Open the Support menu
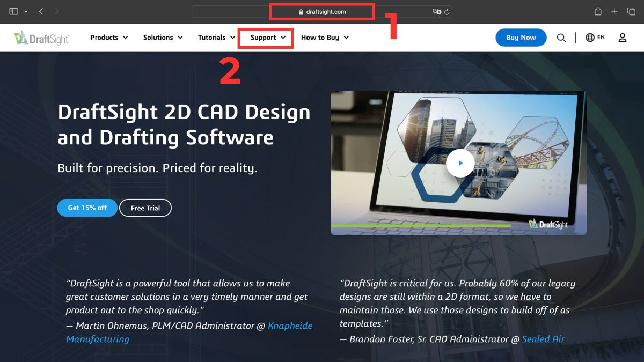The image size is (644, 362). 268,38
